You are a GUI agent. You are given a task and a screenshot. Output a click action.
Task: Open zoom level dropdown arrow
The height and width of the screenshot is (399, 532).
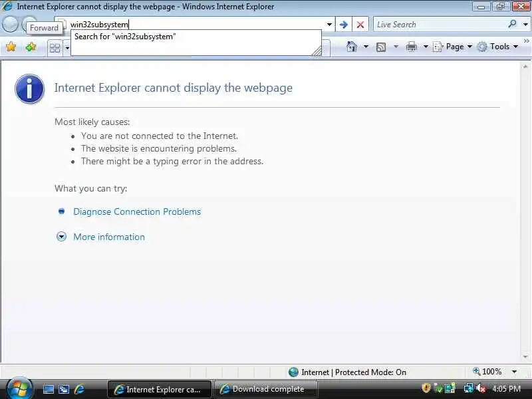pyautogui.click(x=514, y=372)
